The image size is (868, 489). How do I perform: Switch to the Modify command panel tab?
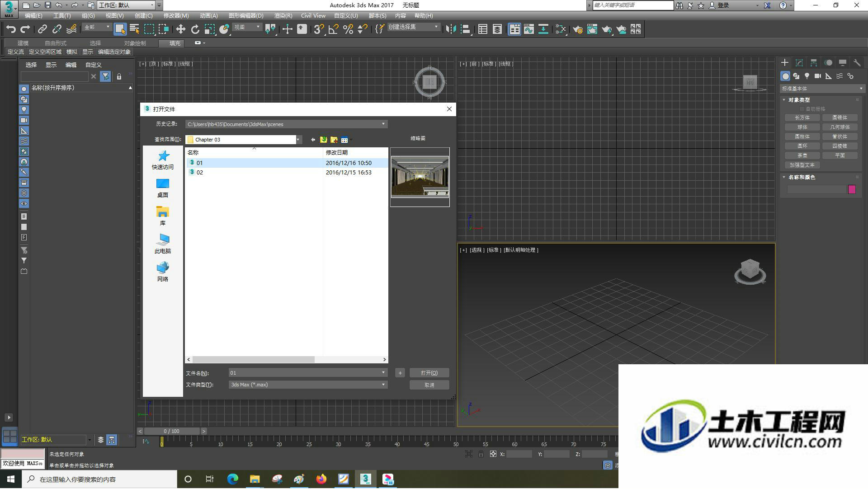[x=799, y=63]
